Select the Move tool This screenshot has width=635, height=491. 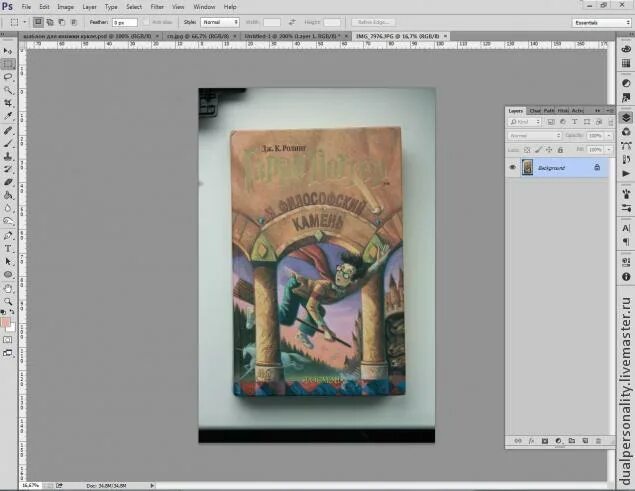[8, 51]
